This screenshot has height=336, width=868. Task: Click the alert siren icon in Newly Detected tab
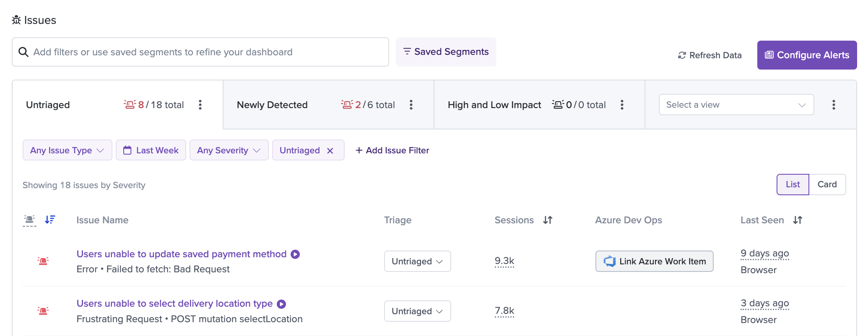click(347, 104)
